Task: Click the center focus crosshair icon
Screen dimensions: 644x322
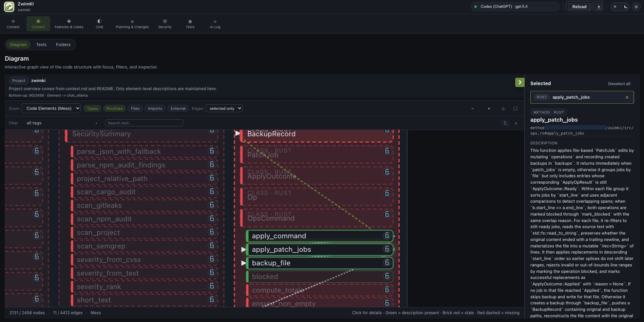Action: coord(503,108)
